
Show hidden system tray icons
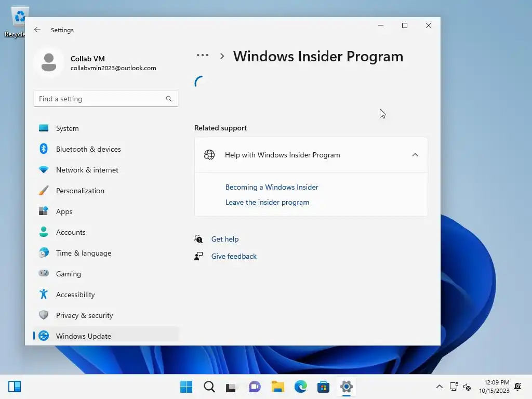(440, 387)
